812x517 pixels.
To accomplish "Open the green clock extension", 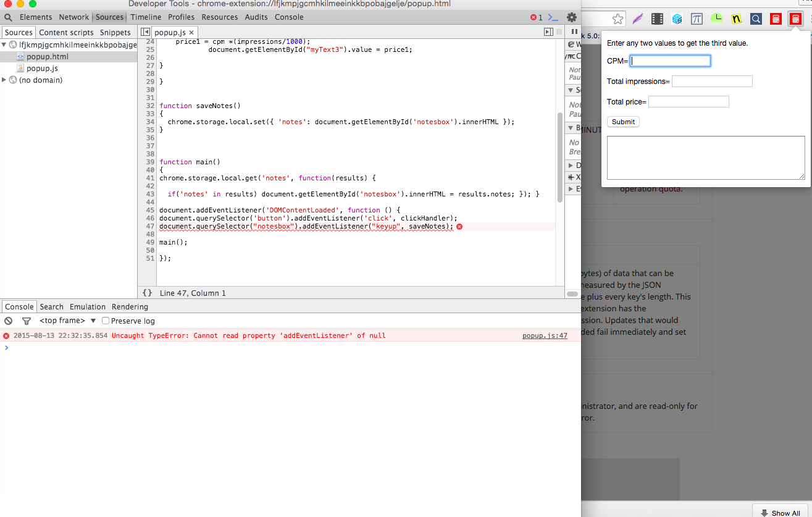I will pos(716,19).
